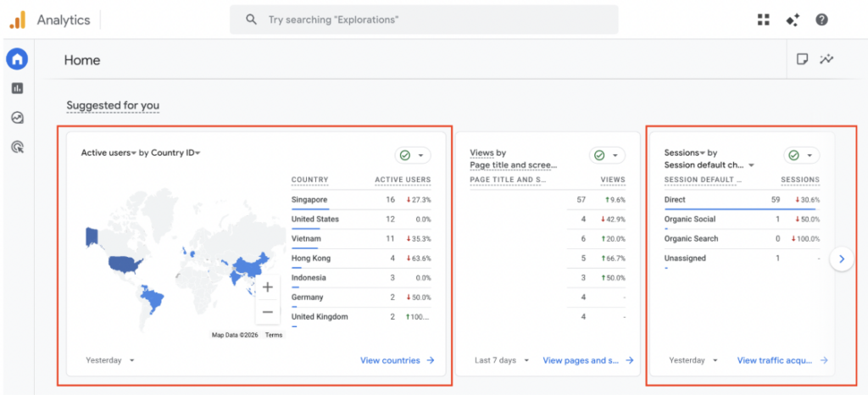
Task: Open the Home sidebar icon
Action: pos(17,58)
